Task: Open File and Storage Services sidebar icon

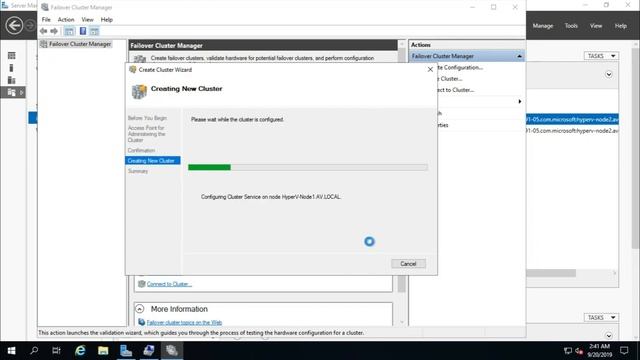Action: click(x=11, y=92)
